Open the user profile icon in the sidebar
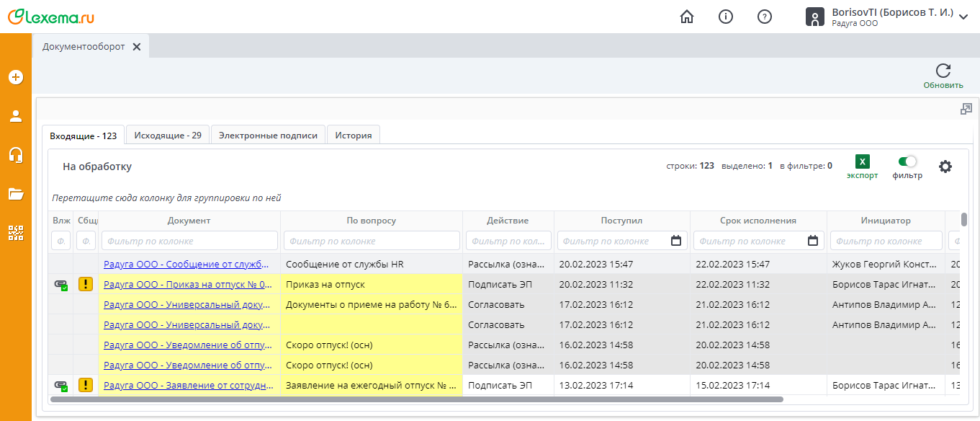Image resolution: width=980 pixels, height=421 pixels. point(16,116)
